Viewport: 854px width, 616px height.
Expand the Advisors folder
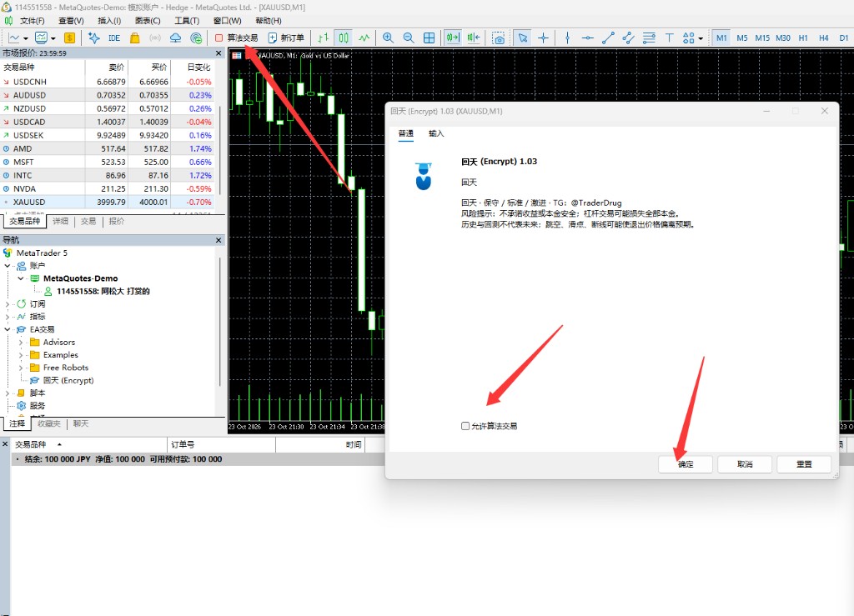(21, 343)
